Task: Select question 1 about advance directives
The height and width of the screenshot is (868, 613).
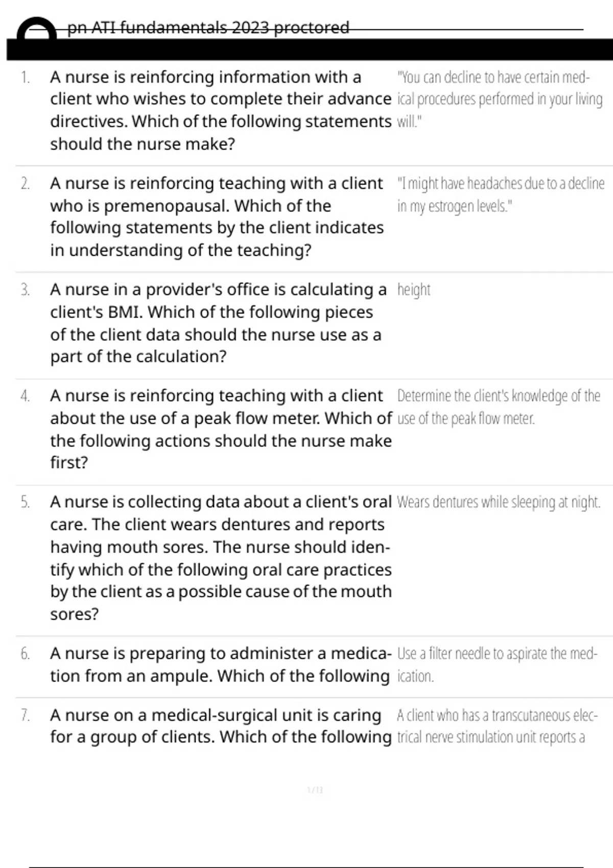Action: pyautogui.click(x=220, y=110)
